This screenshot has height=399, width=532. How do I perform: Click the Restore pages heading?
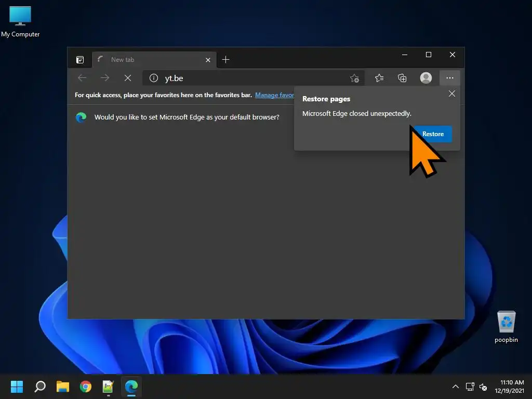point(326,99)
